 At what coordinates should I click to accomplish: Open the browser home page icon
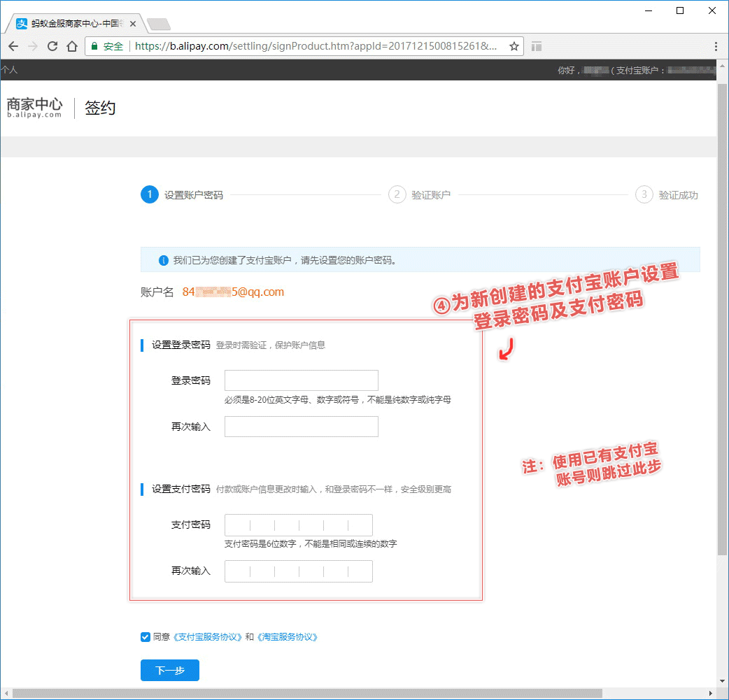(72, 46)
